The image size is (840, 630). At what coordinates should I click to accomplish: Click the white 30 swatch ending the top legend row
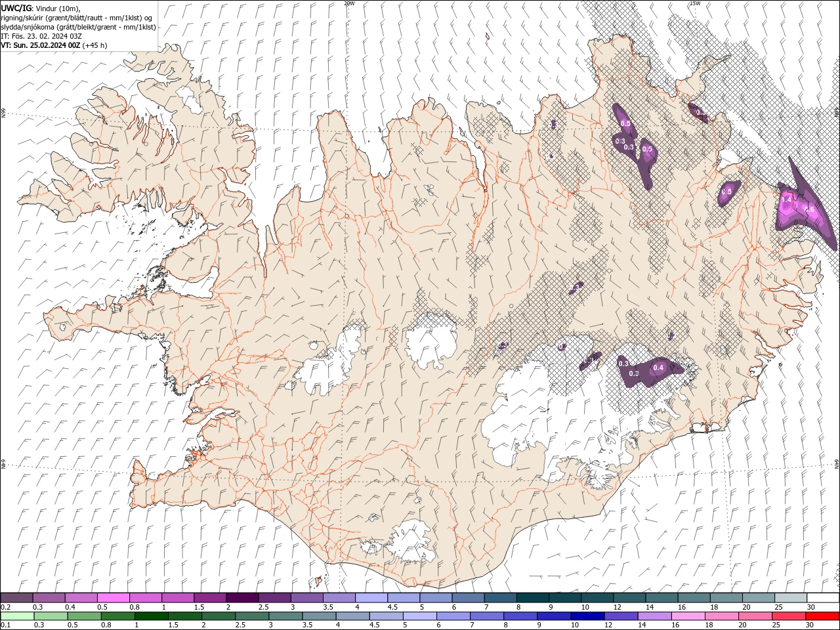tap(823, 598)
